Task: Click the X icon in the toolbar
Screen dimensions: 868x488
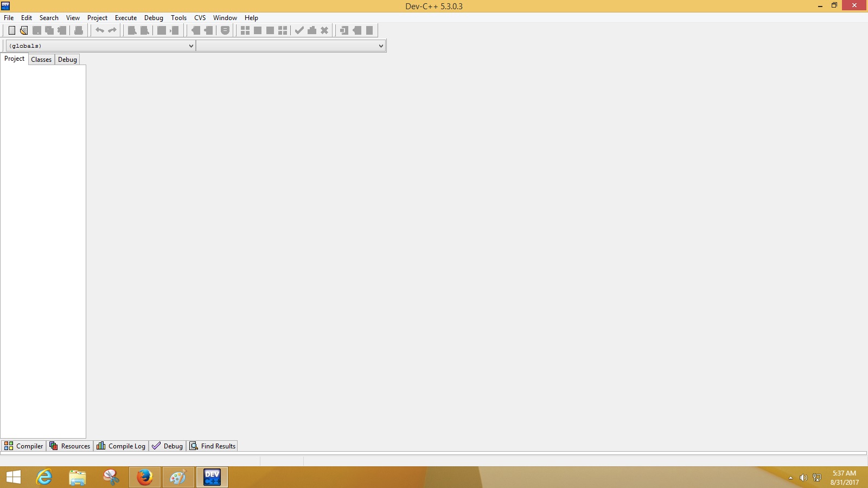Action: click(x=324, y=30)
